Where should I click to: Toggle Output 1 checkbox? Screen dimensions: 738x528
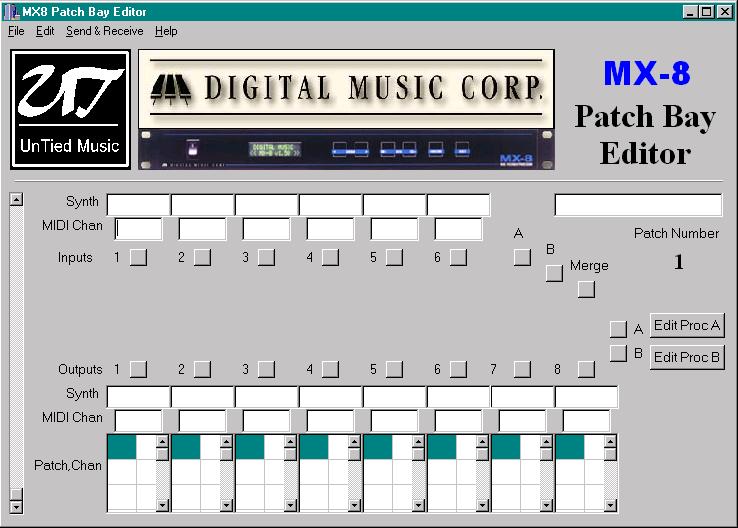[x=138, y=369]
